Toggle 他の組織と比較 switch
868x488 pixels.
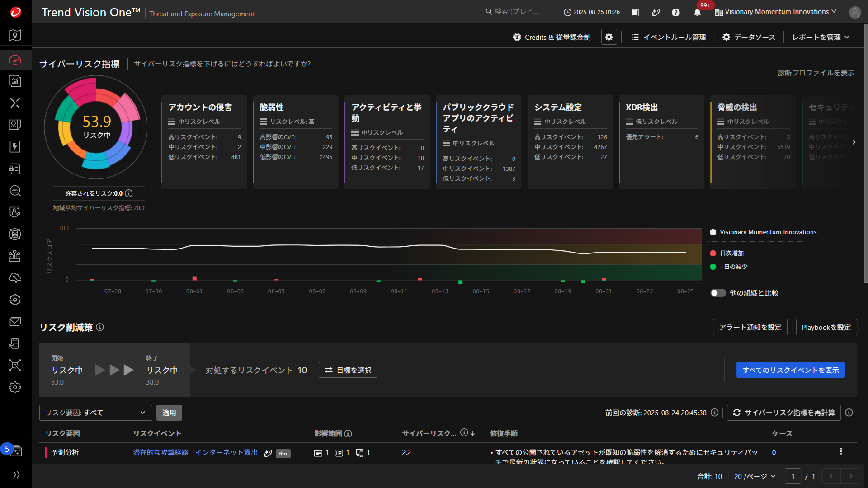point(717,293)
